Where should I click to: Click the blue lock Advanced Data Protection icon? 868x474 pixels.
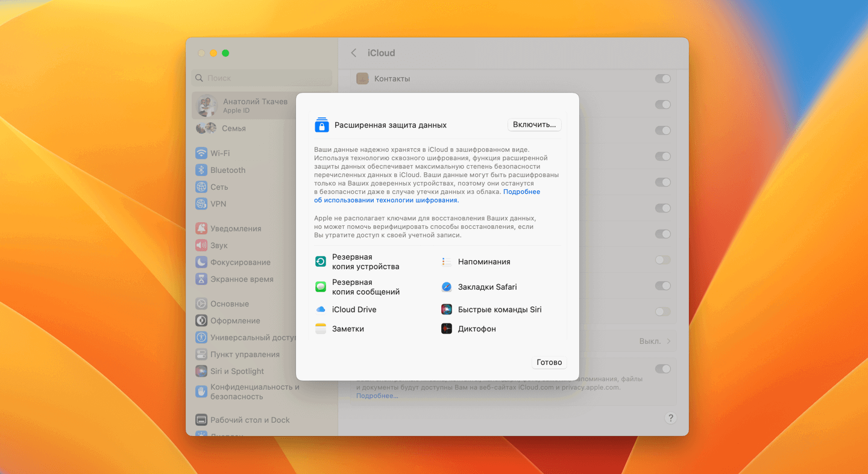pyautogui.click(x=322, y=125)
